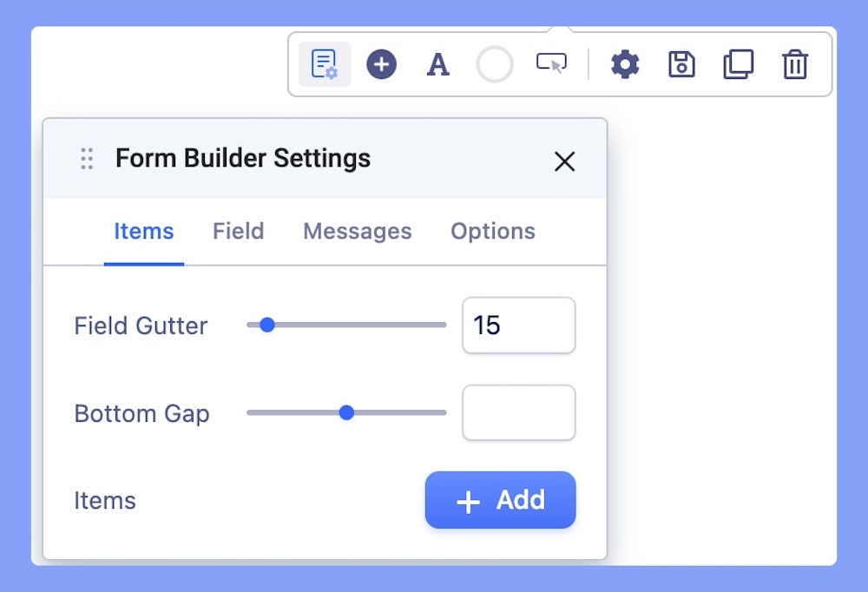Open the form settings icon in toolbar
This screenshot has width=868, height=592.
coord(325,64)
